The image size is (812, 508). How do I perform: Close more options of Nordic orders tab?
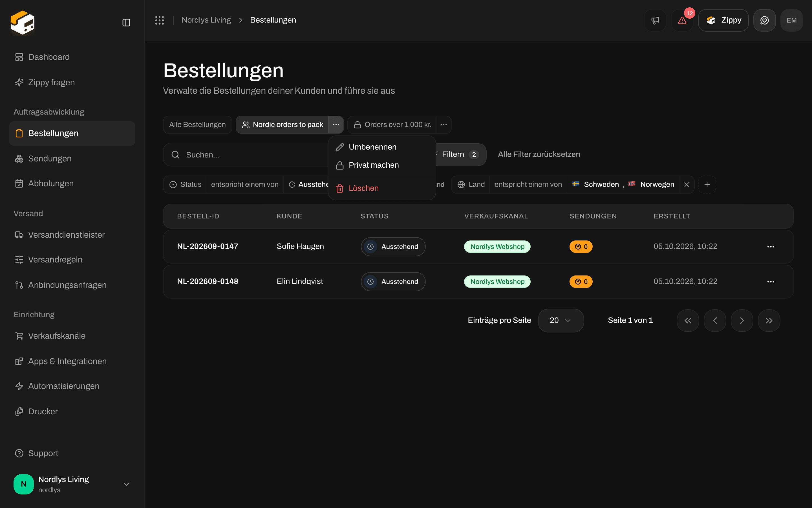(336, 125)
